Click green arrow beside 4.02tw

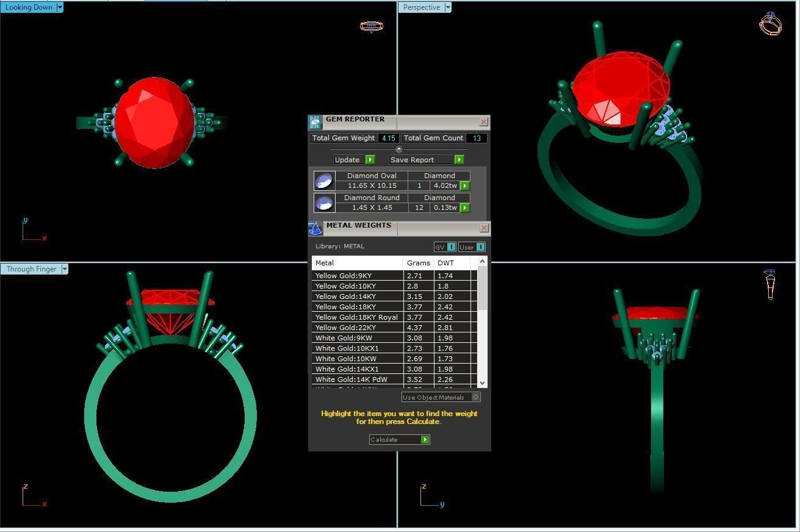click(x=465, y=185)
